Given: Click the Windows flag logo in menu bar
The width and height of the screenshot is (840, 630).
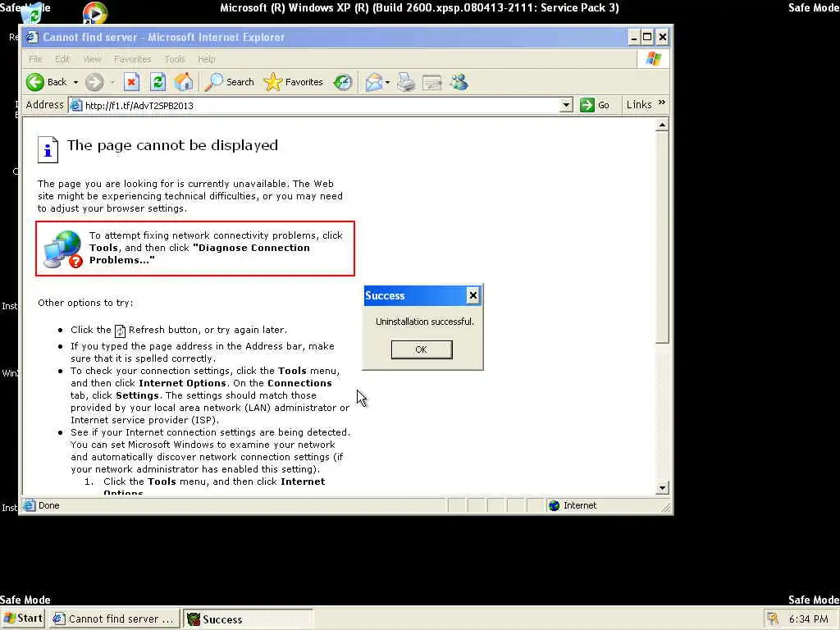Looking at the screenshot, I should click(653, 58).
